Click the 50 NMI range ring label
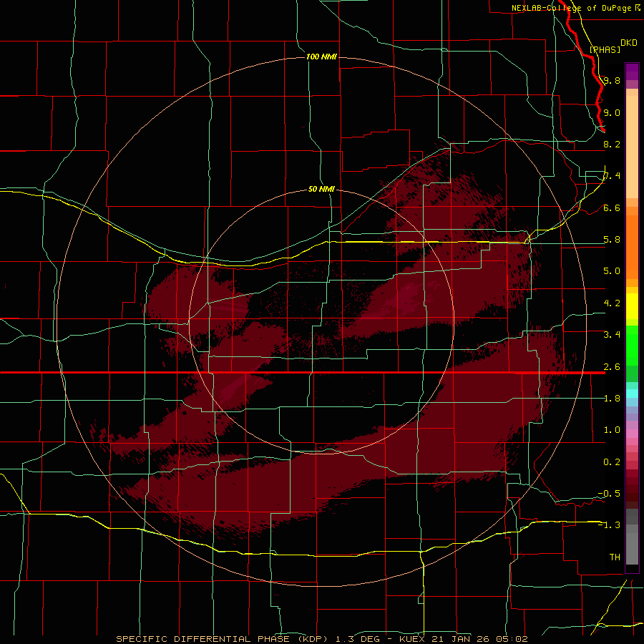 [x=321, y=189]
